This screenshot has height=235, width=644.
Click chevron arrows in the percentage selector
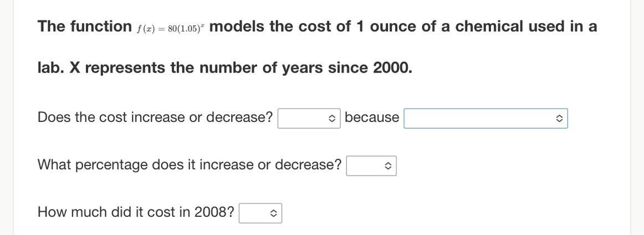click(388, 166)
